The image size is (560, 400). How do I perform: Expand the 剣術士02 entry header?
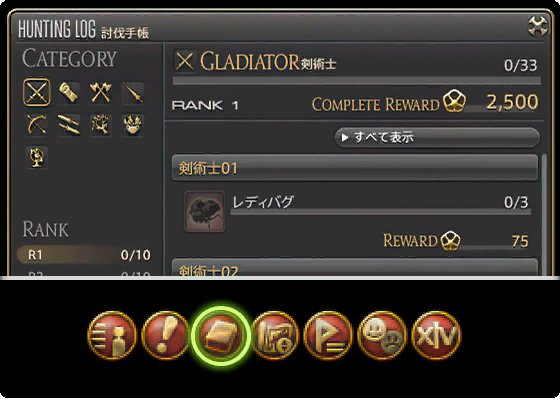[x=355, y=268]
